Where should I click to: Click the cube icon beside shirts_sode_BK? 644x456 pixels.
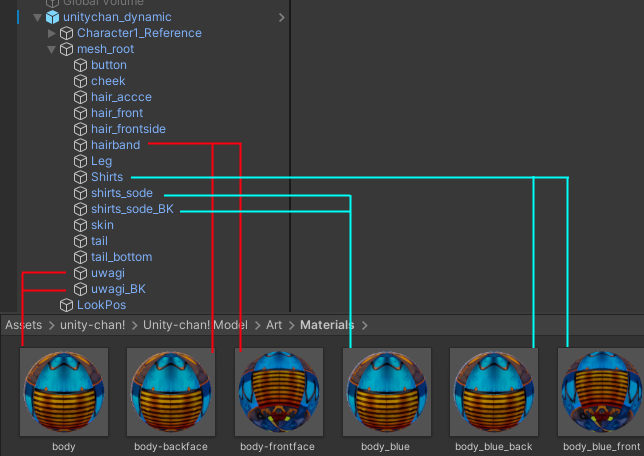pyautogui.click(x=80, y=210)
